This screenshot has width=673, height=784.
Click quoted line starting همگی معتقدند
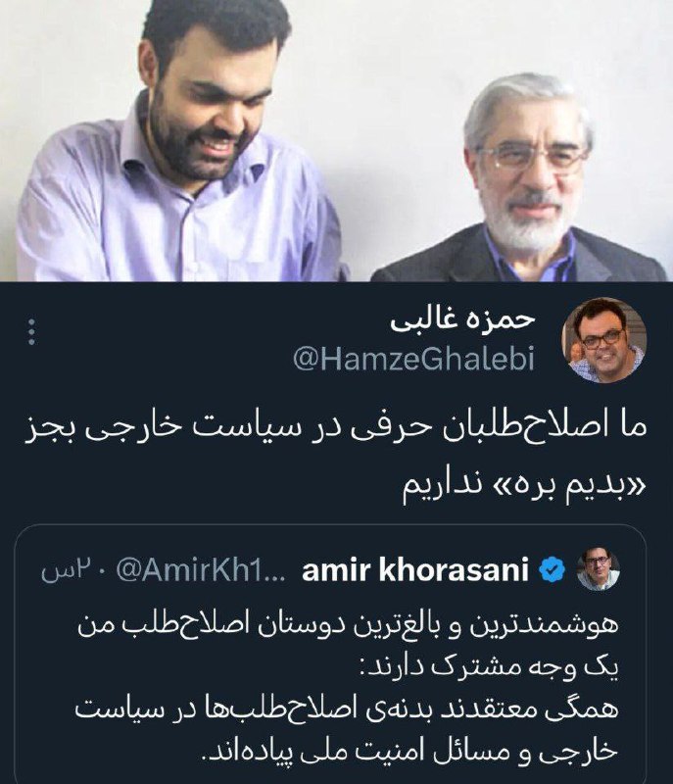click(x=347, y=709)
